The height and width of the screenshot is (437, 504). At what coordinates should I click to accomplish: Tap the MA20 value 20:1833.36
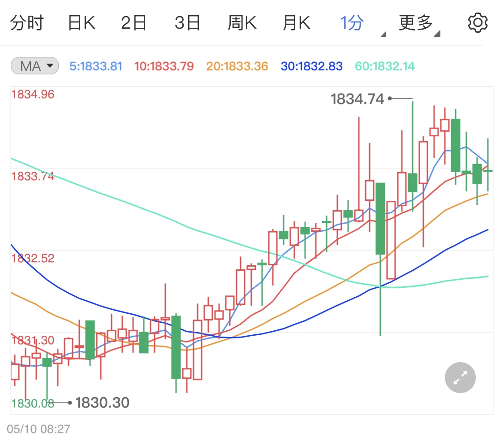click(x=237, y=66)
